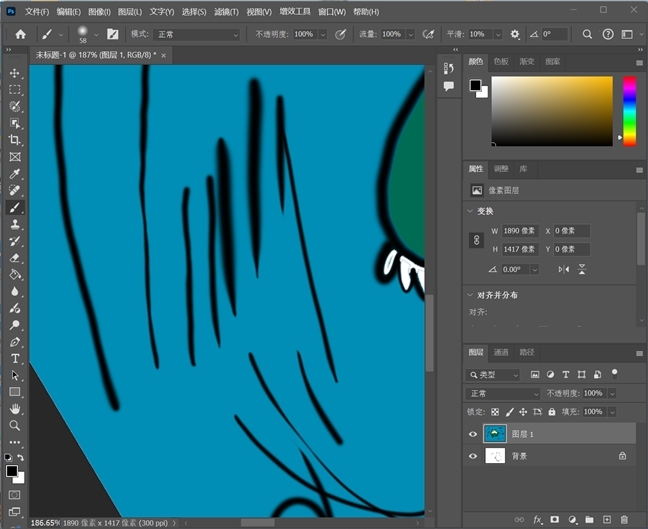Select the Path Selection tool
Image resolution: width=648 pixels, height=529 pixels.
pyautogui.click(x=15, y=375)
